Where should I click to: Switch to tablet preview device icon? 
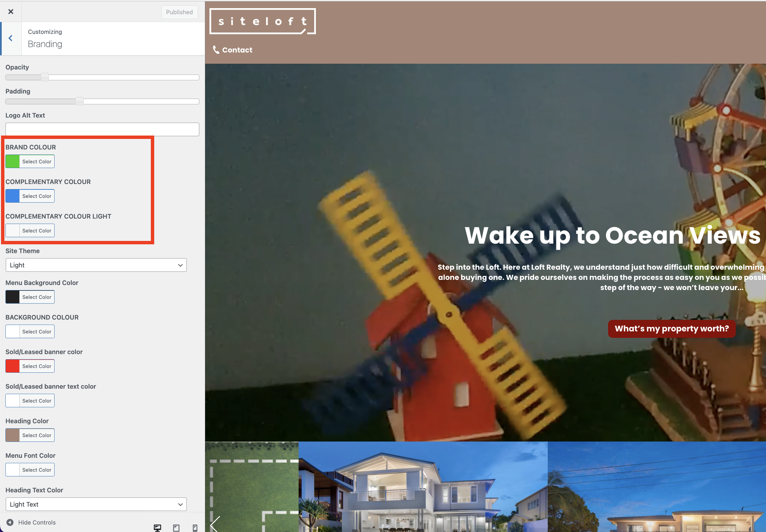tap(176, 528)
